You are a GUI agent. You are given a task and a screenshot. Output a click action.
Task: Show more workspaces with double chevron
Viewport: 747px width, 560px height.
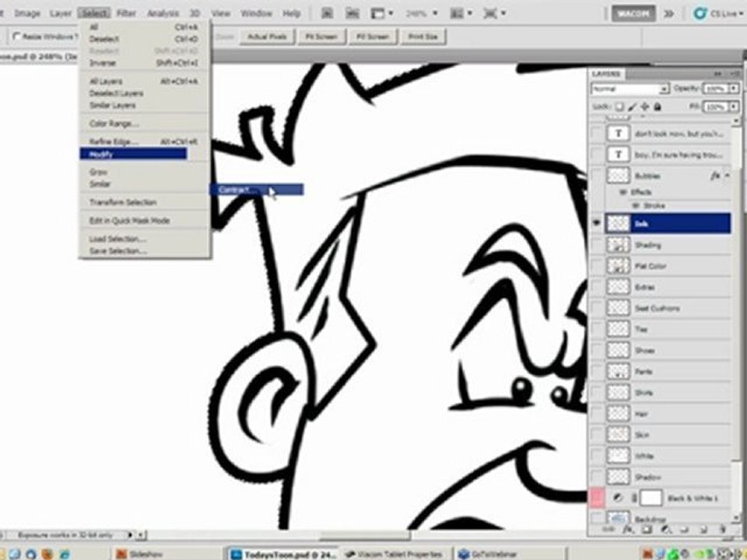coord(669,13)
